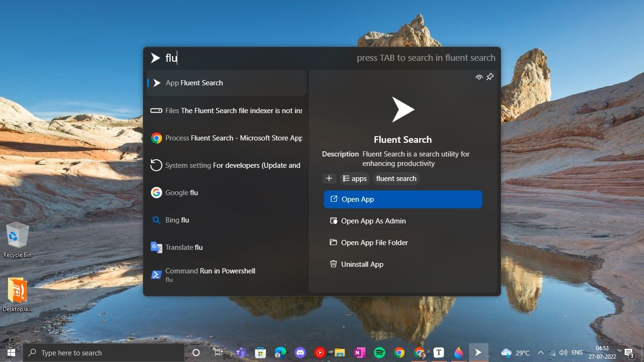The width and height of the screenshot is (644, 362).
Task: Select the 'Bing flu' search result
Action: [x=226, y=220]
